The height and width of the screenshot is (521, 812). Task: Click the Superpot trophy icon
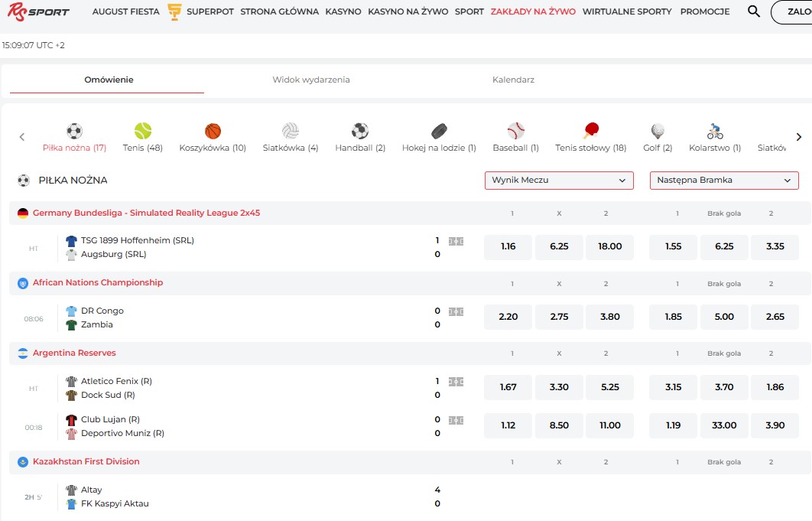point(174,11)
